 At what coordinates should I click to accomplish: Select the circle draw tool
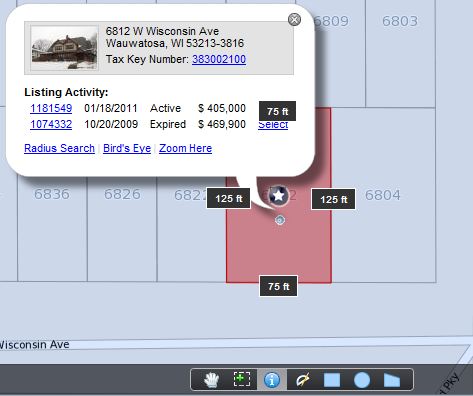pyautogui.click(x=362, y=380)
